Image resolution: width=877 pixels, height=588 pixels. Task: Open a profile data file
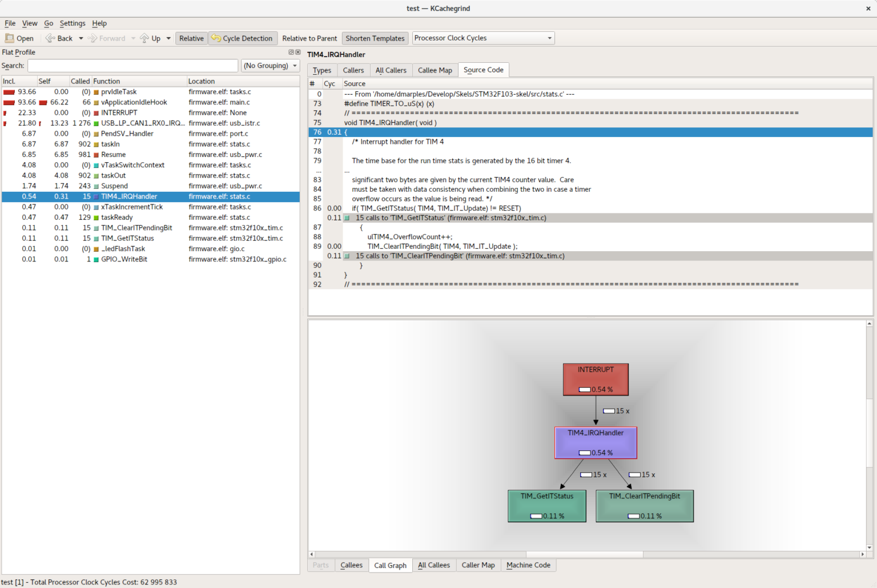(x=19, y=38)
